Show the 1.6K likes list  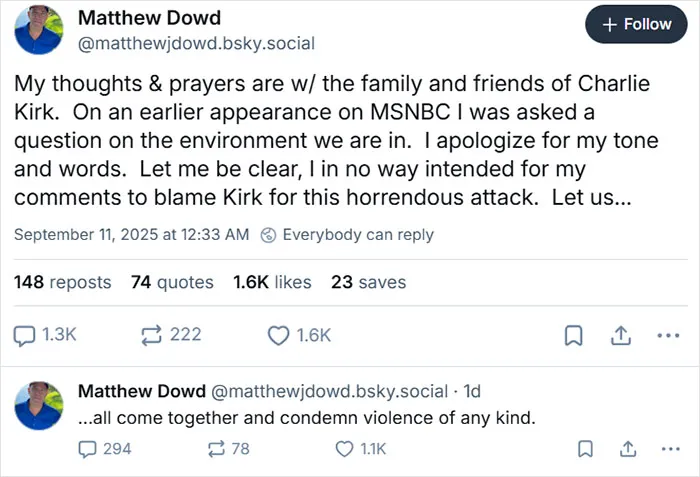coord(272,282)
